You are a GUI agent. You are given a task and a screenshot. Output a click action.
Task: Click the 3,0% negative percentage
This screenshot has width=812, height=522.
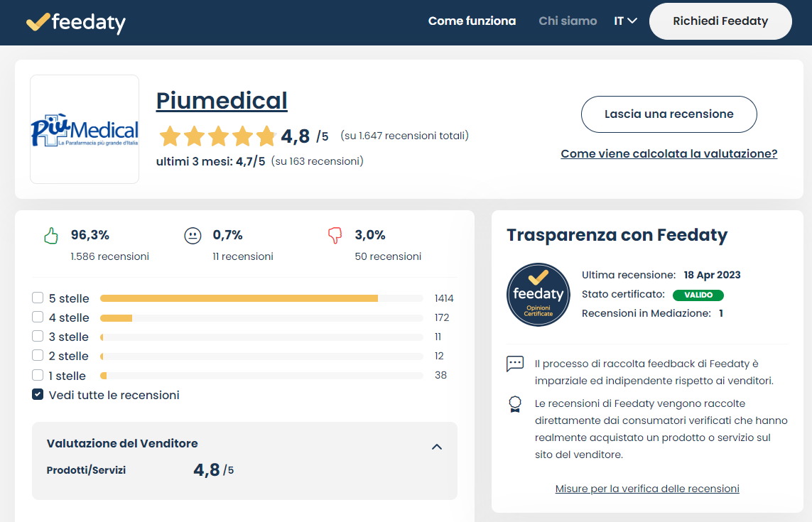click(369, 235)
